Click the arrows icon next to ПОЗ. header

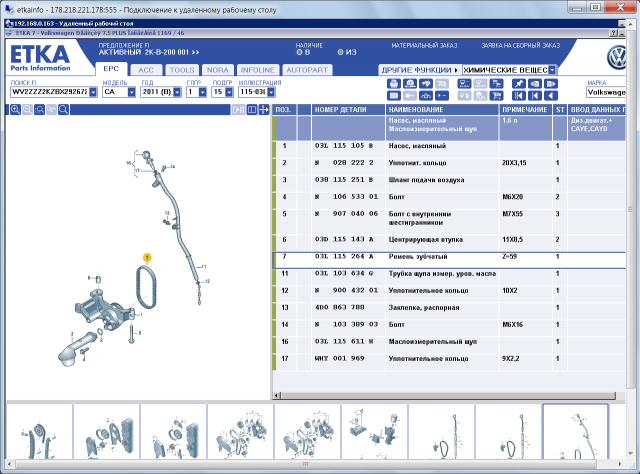point(264,109)
